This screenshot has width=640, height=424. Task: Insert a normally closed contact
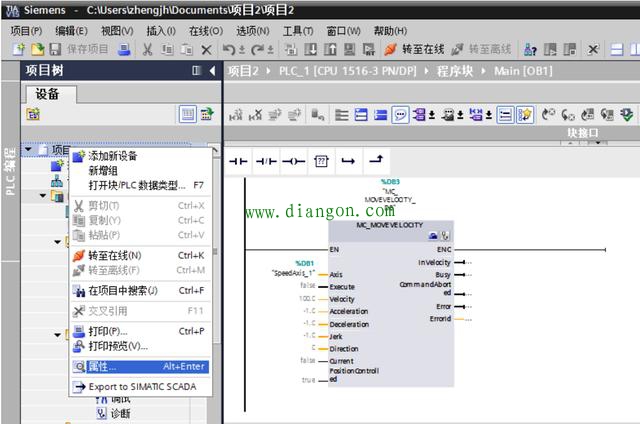[266, 160]
